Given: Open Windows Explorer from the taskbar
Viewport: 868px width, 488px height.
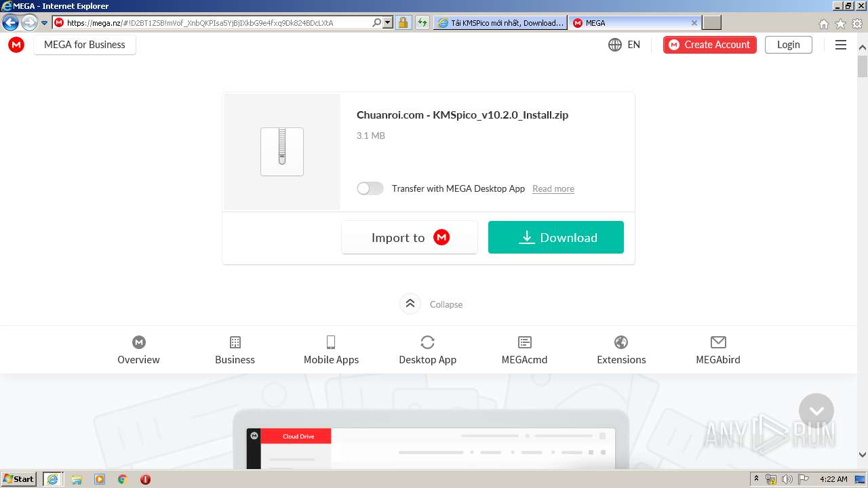Looking at the screenshot, I should coord(77,479).
